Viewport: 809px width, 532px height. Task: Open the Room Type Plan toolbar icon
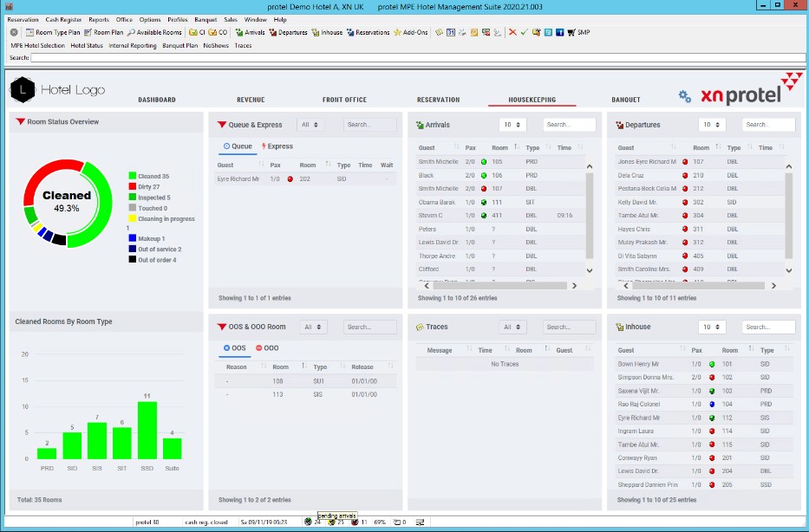click(x=29, y=32)
